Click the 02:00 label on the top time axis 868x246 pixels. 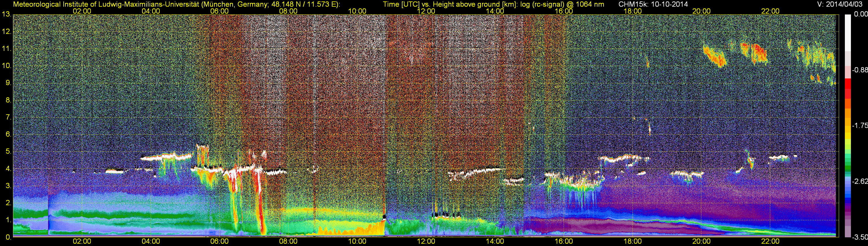(82, 11)
